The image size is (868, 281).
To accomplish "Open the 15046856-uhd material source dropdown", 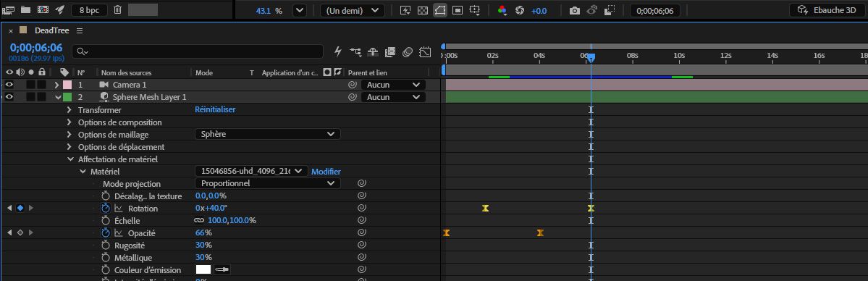I will tap(251, 171).
